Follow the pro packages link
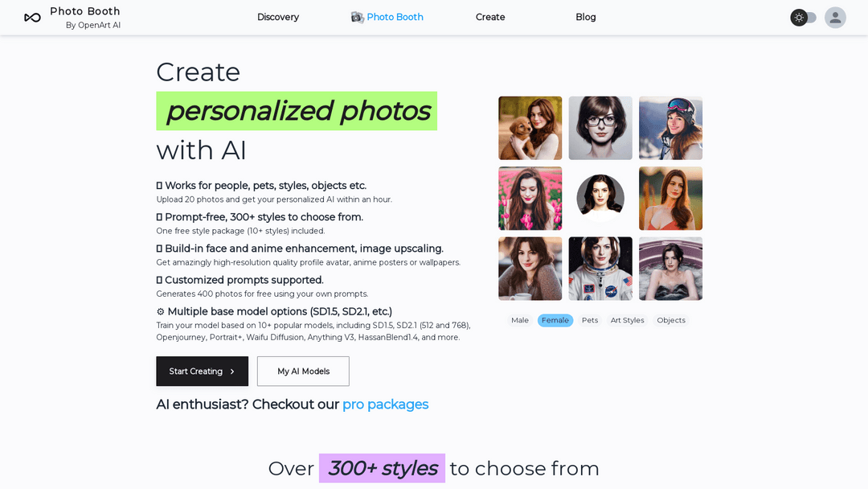Viewport: 868px width, 489px height. click(x=385, y=405)
